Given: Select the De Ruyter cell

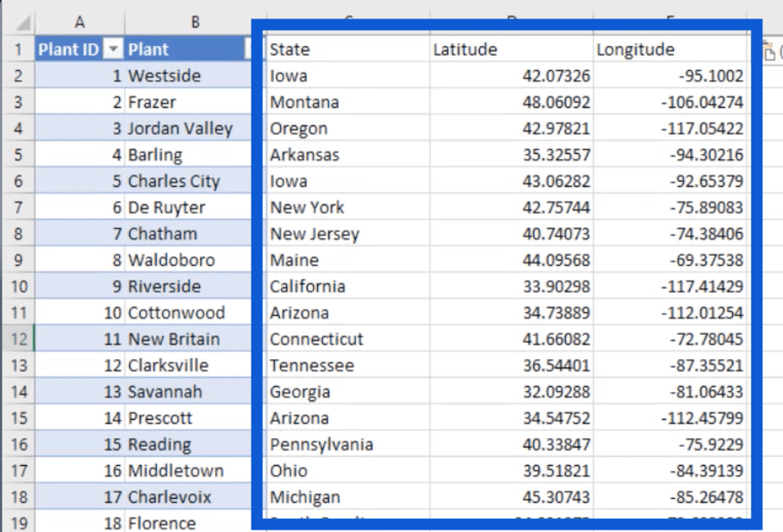Looking at the screenshot, I should pyautogui.click(x=188, y=207).
